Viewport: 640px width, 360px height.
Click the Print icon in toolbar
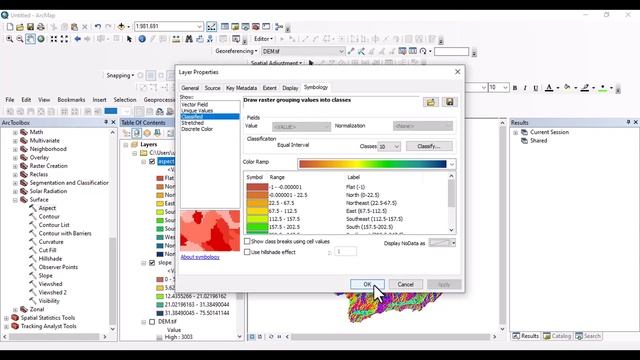tap(41, 27)
